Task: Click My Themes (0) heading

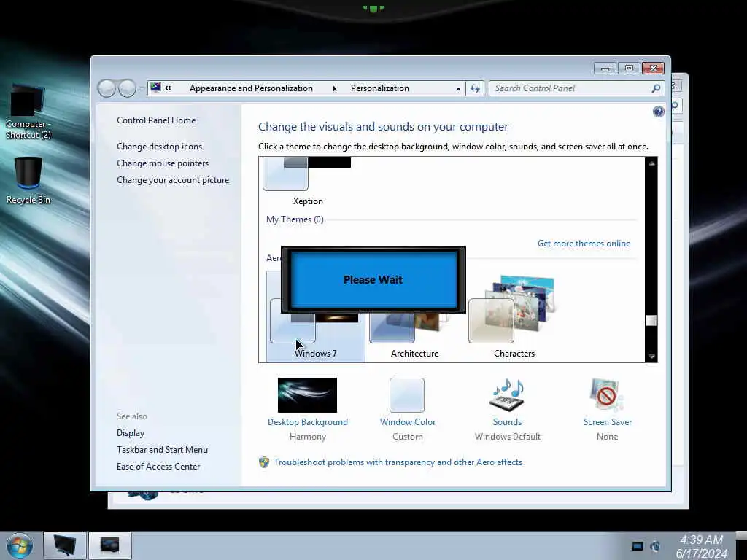Action: click(295, 219)
